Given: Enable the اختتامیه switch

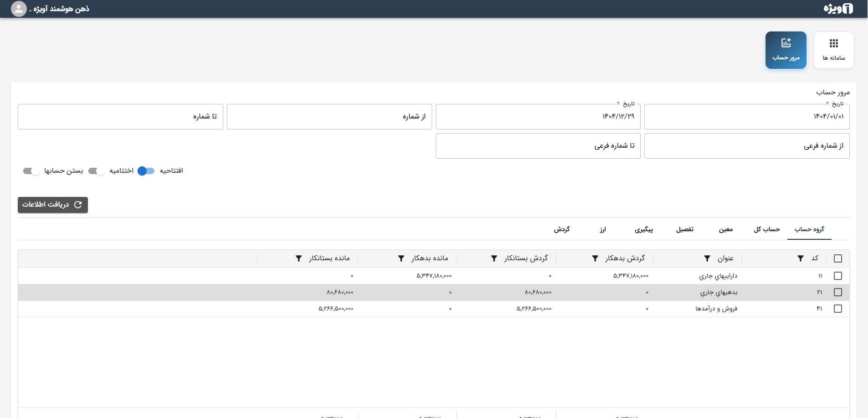Looking at the screenshot, I should [97, 171].
